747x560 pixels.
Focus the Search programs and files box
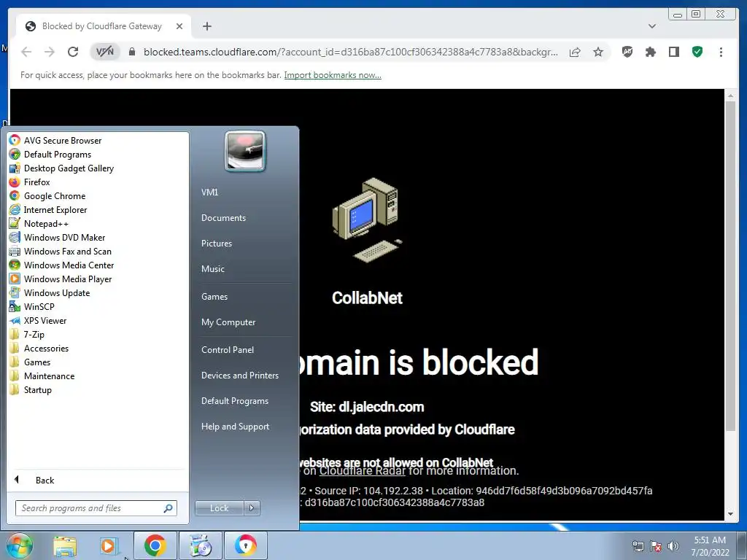[96, 508]
